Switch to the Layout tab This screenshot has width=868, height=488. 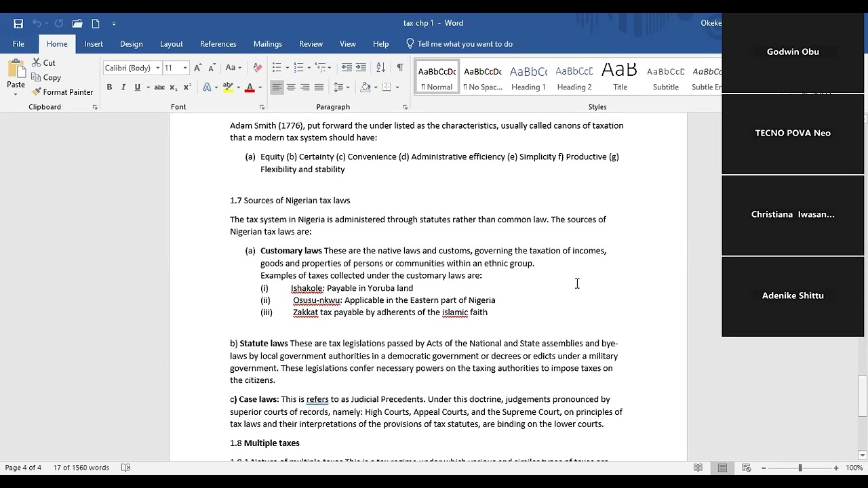pos(172,44)
